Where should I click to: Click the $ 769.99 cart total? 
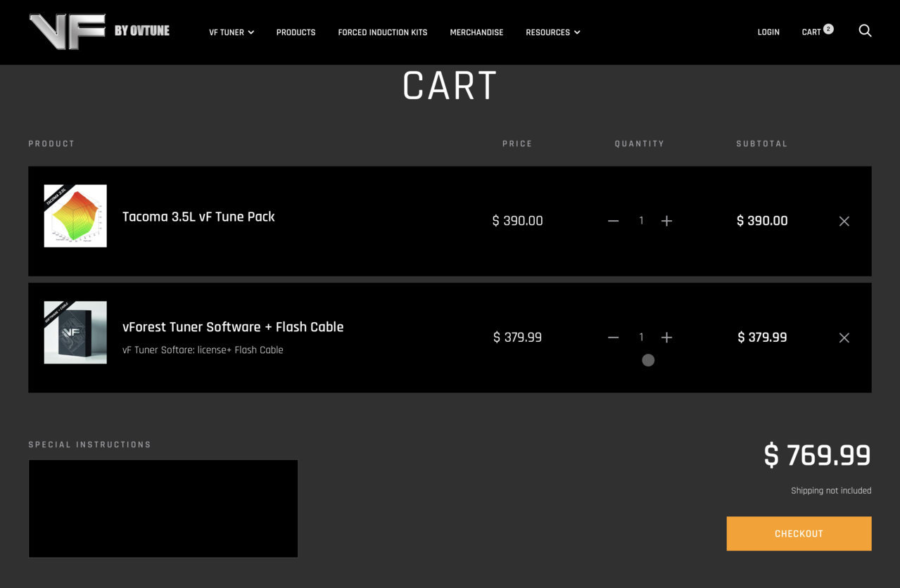[x=818, y=456]
